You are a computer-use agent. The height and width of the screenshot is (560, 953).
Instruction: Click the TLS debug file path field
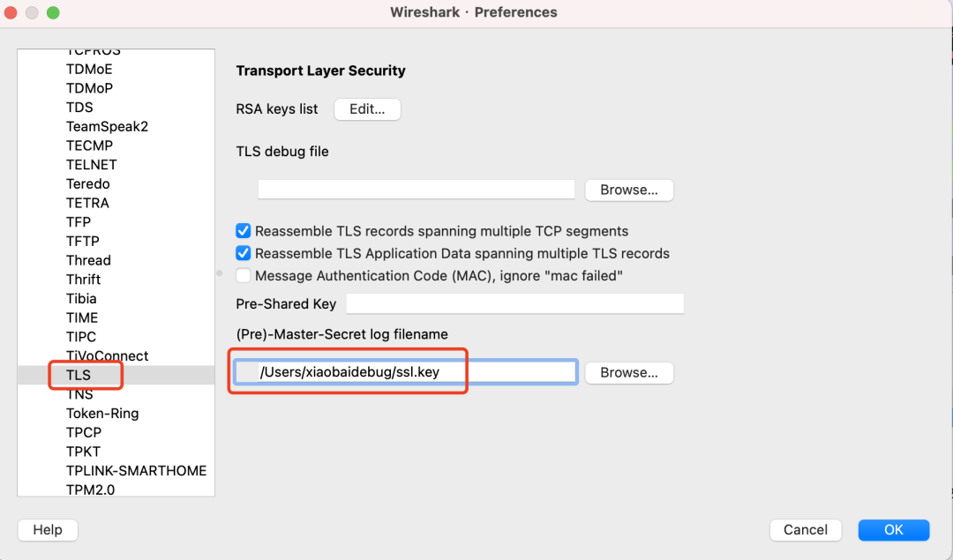click(x=416, y=190)
